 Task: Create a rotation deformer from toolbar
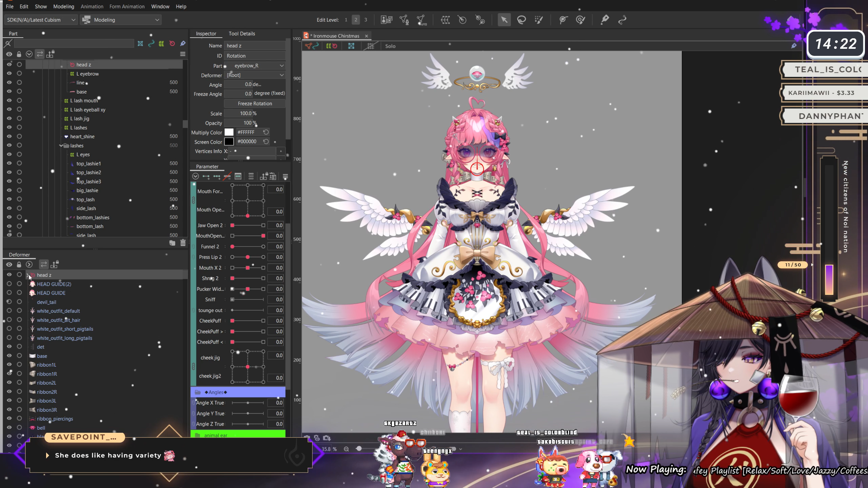[462, 20]
